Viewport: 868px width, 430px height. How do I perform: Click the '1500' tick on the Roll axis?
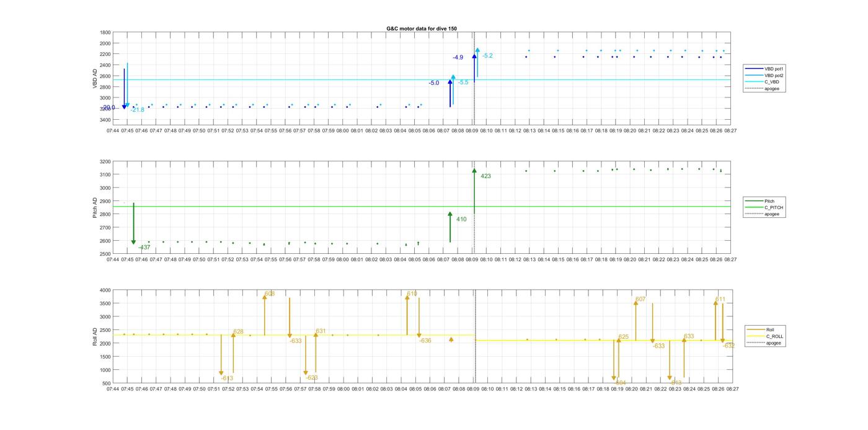pos(105,357)
